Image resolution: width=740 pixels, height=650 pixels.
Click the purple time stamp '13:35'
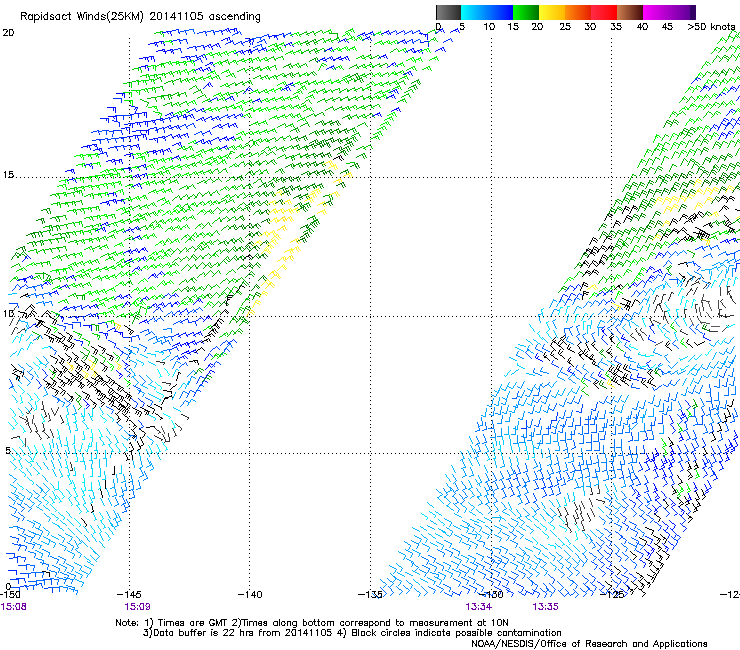coord(545,607)
